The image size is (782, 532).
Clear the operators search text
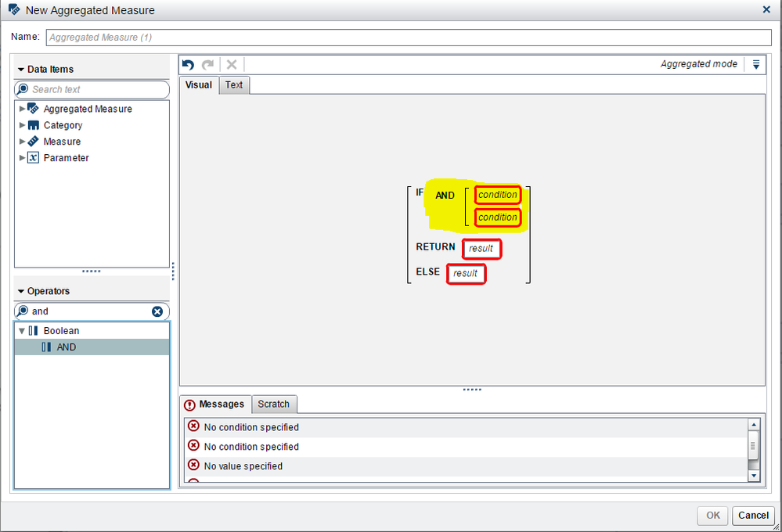point(157,311)
